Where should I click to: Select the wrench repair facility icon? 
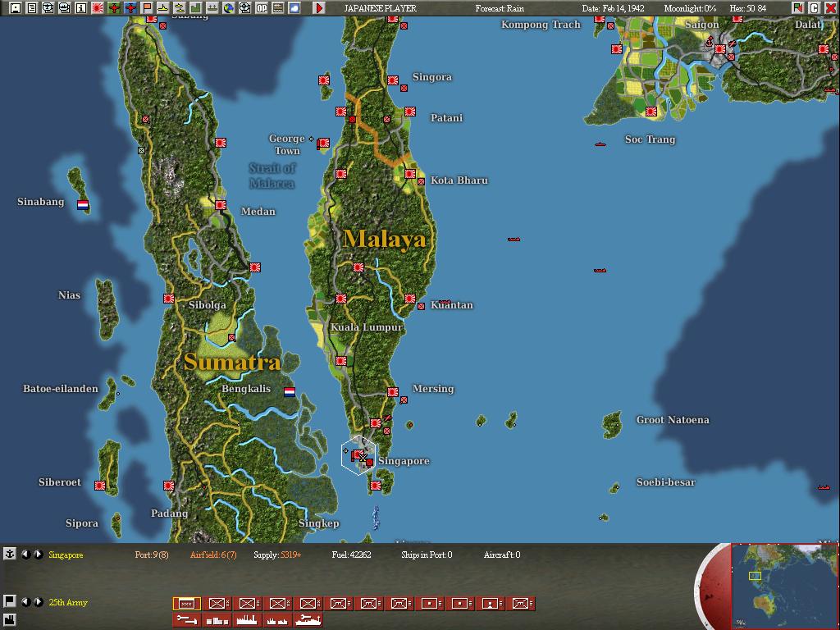coord(186,620)
